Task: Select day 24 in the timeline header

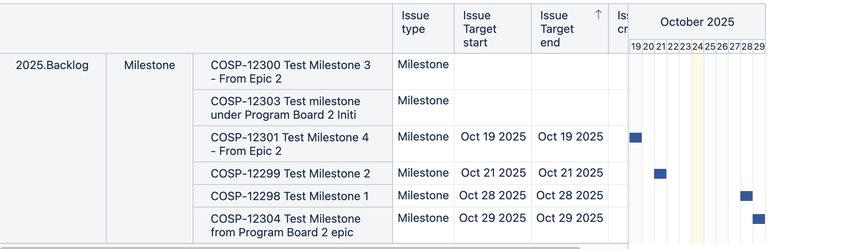Action: tap(697, 46)
